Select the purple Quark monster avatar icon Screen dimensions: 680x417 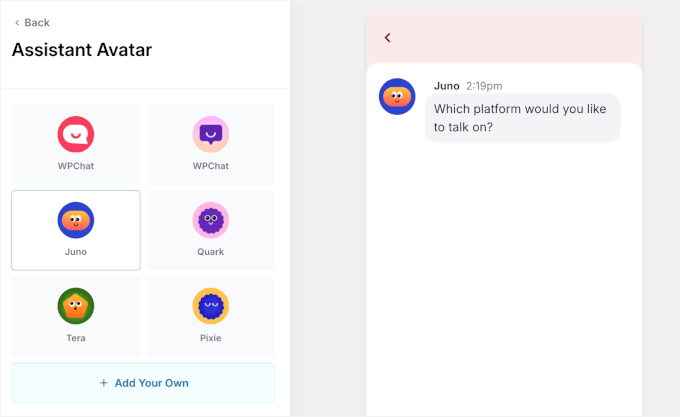coord(211,220)
